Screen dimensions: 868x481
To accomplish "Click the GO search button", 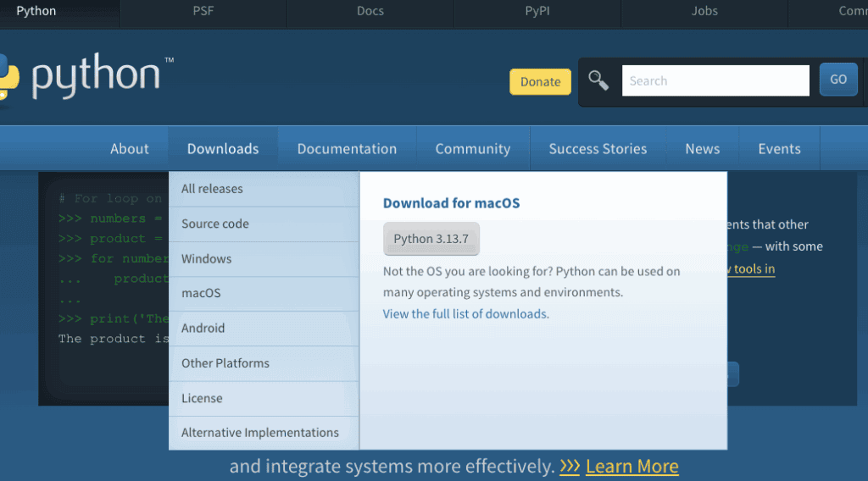I will [838, 80].
